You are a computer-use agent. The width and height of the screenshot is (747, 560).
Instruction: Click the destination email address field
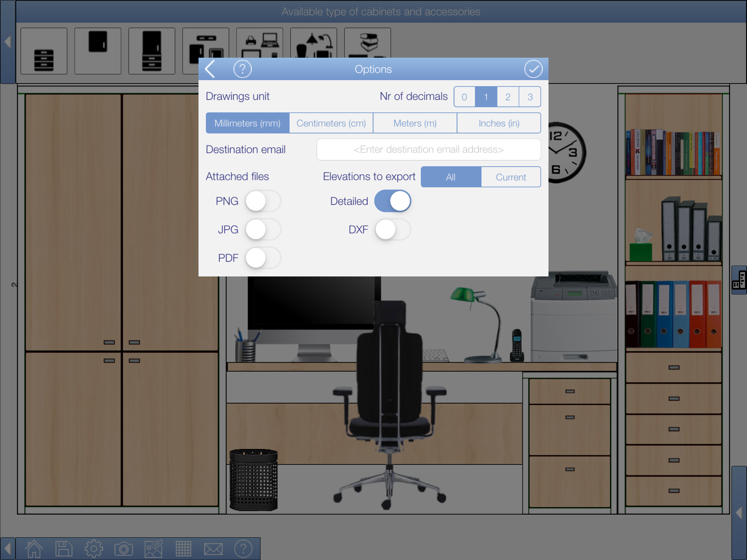tap(428, 150)
